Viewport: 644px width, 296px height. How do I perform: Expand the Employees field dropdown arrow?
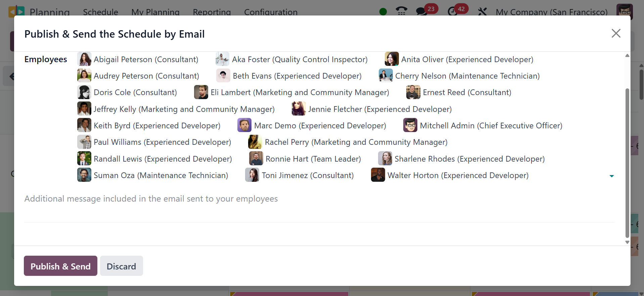[611, 176]
